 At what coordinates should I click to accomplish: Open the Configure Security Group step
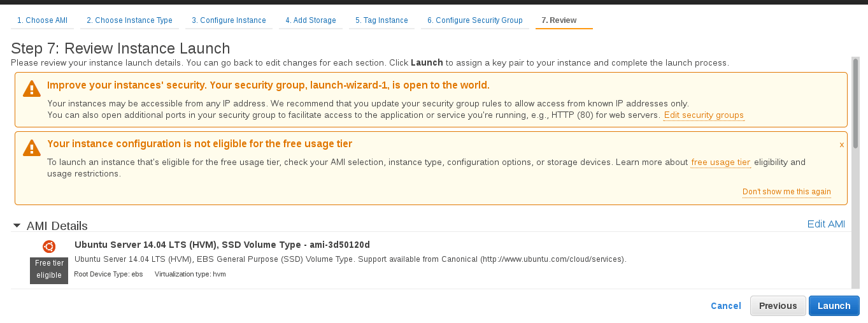pyautogui.click(x=474, y=20)
